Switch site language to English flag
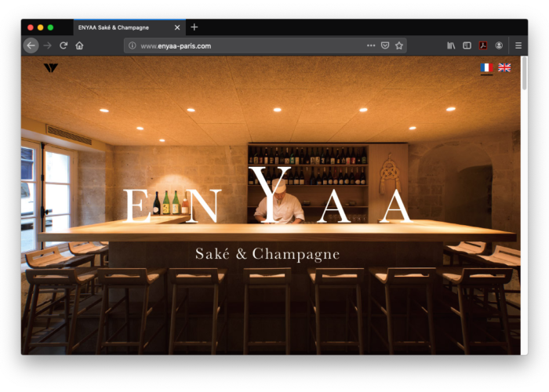Viewport: 549px width, 392px height. 504,68
